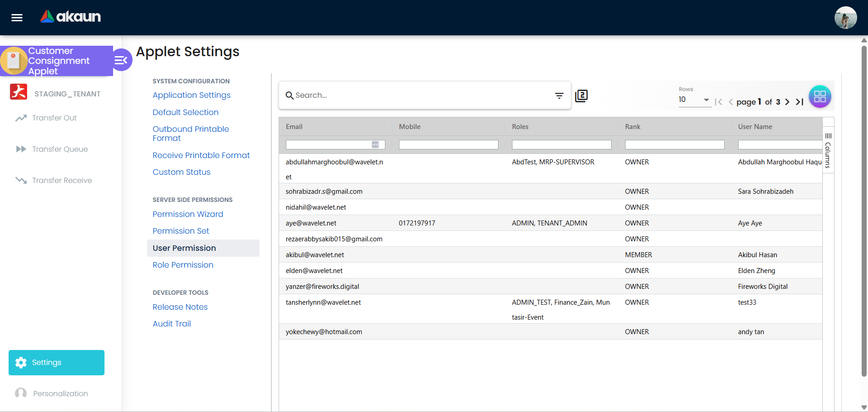Select the Transfer Receive sidebar icon

pyautogui.click(x=21, y=180)
